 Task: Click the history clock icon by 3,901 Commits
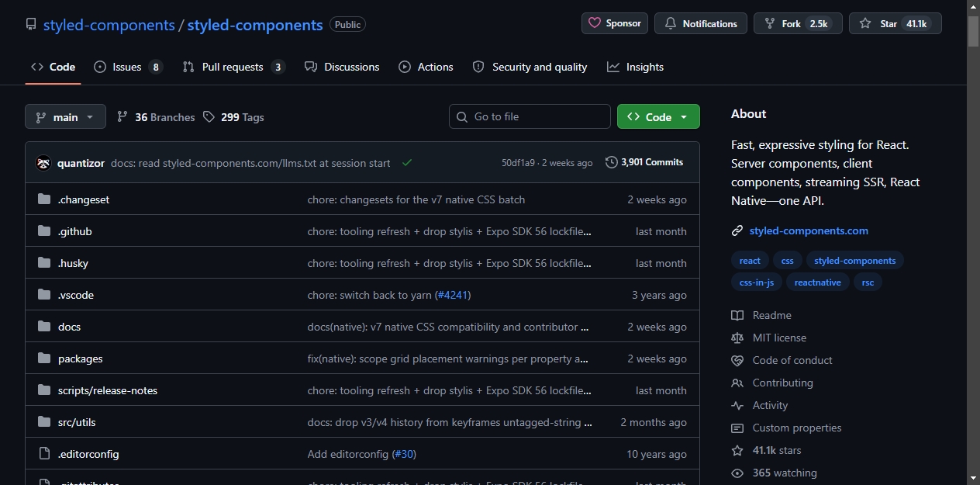(x=612, y=162)
